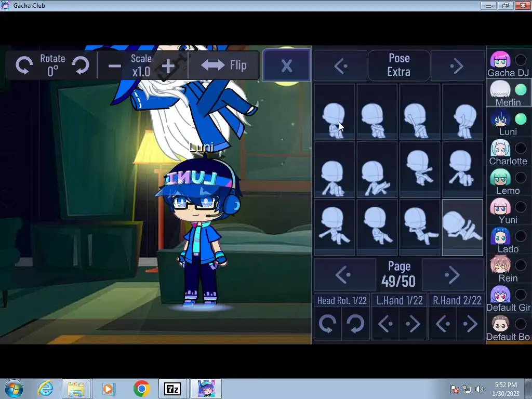The image size is (532, 399).
Task: Toggle Default Boy visibility circle on
Action: 521,324
